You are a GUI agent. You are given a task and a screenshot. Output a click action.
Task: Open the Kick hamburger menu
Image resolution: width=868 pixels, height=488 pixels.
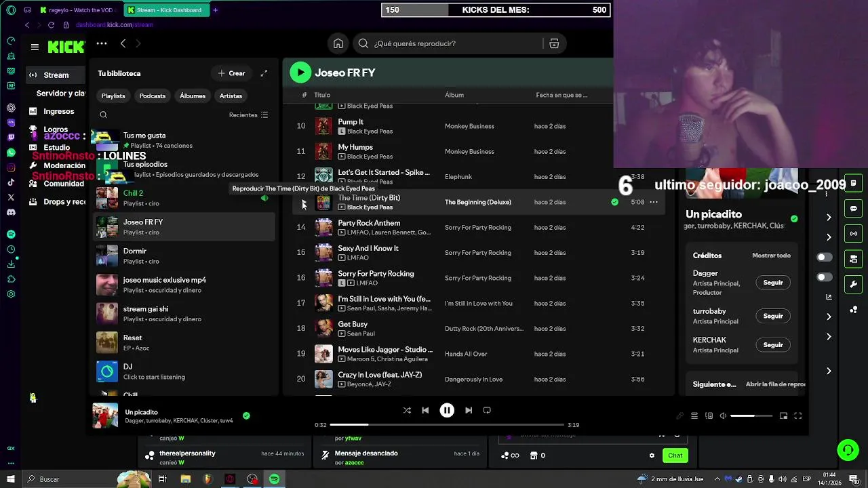click(x=35, y=47)
